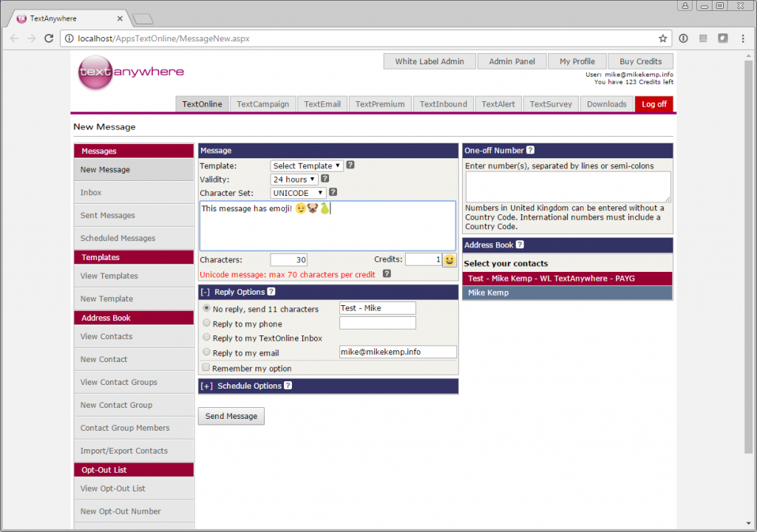Tick the Remember my option checkbox

(206, 367)
